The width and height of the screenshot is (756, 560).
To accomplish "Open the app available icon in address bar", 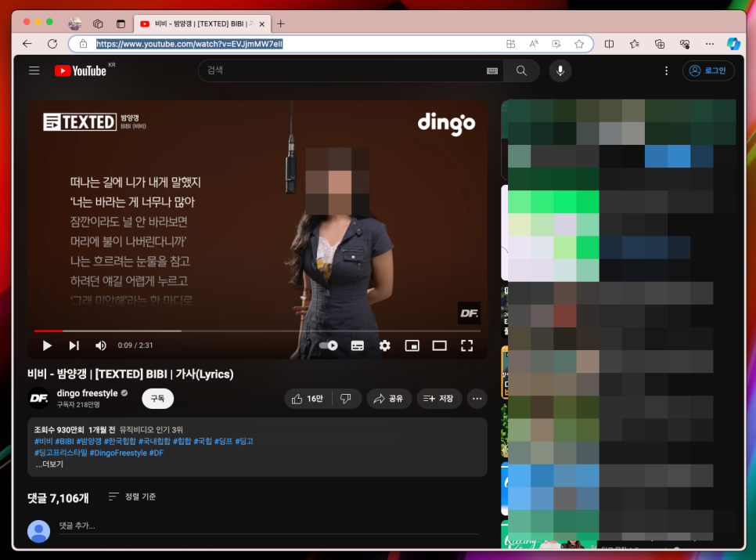I will pos(510,44).
